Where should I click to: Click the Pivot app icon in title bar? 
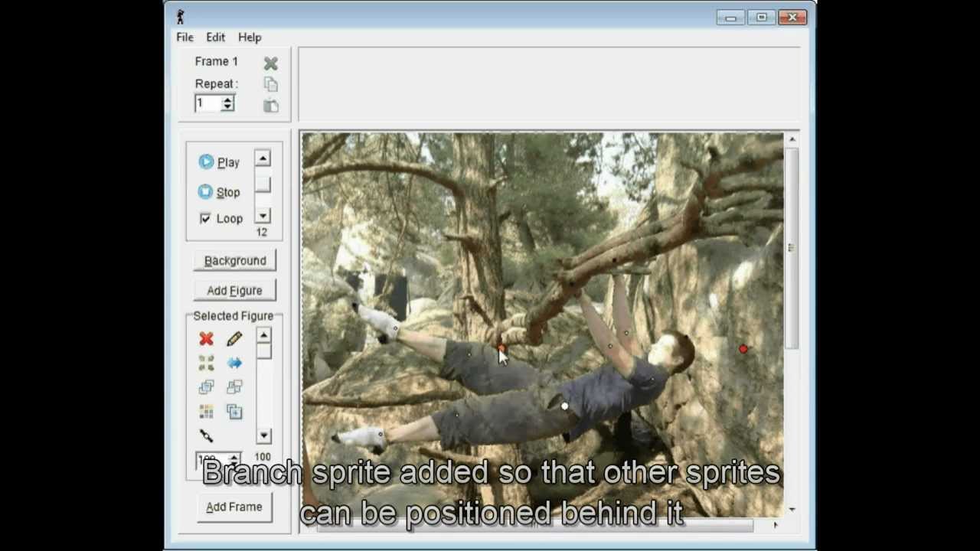pyautogui.click(x=181, y=17)
